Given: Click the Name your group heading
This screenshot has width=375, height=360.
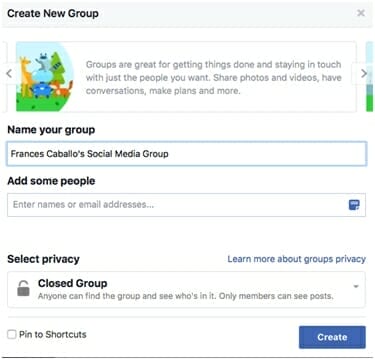Looking at the screenshot, I should point(51,130).
